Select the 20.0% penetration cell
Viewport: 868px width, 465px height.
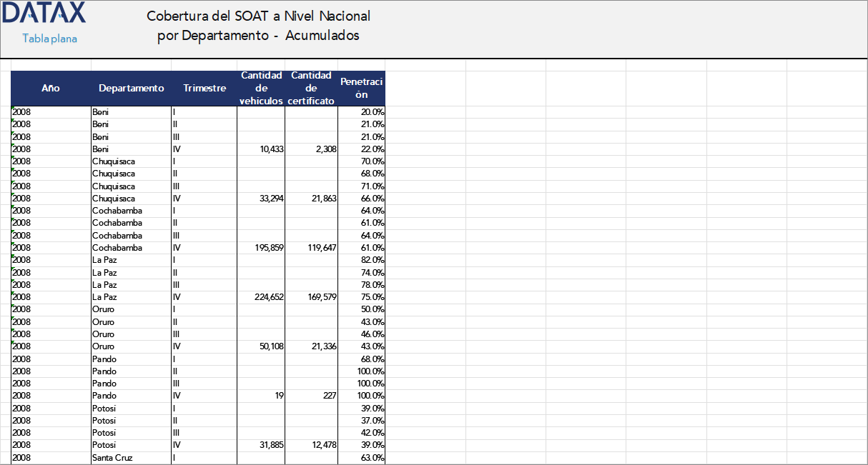[362, 112]
